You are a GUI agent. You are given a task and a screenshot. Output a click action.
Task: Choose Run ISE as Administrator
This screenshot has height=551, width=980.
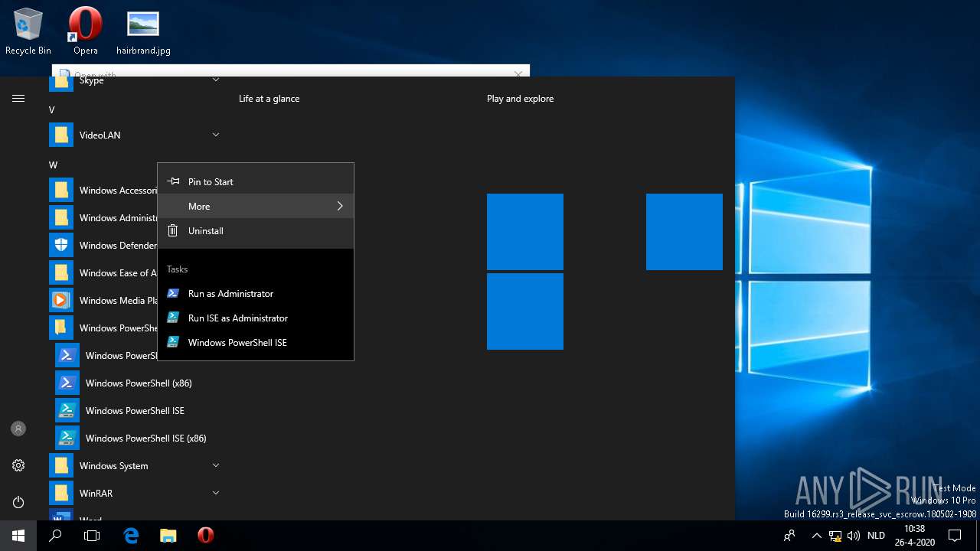[256, 318]
